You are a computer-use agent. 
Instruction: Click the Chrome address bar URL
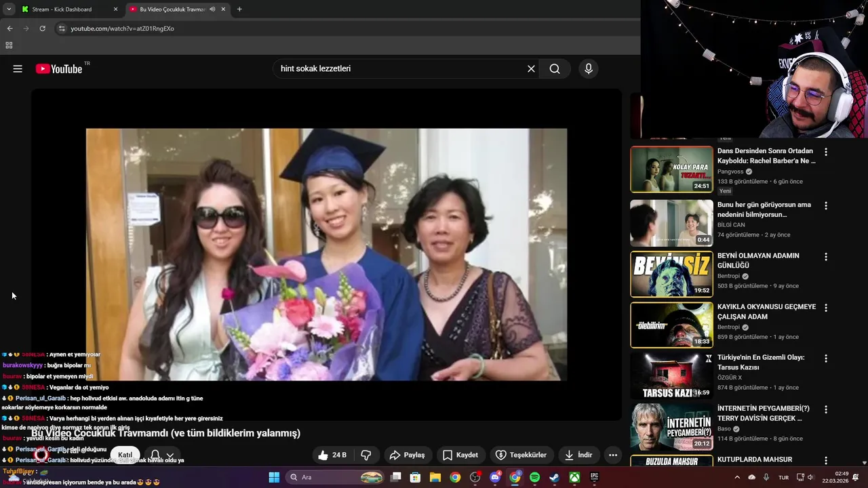tap(122, 28)
